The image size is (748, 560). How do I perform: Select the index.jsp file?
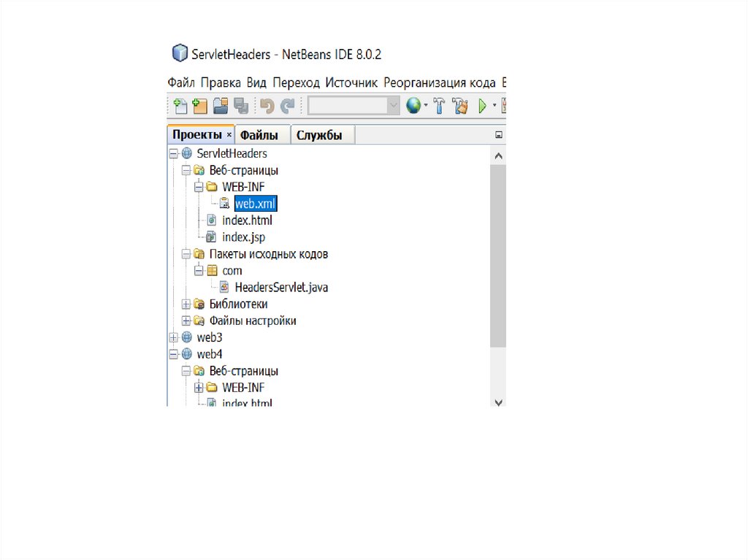pyautogui.click(x=243, y=237)
